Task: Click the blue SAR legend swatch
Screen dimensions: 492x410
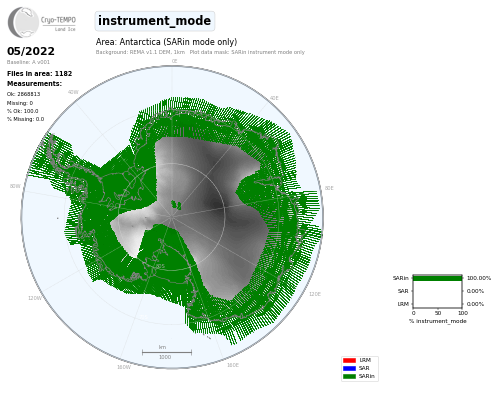Action: pos(349,368)
